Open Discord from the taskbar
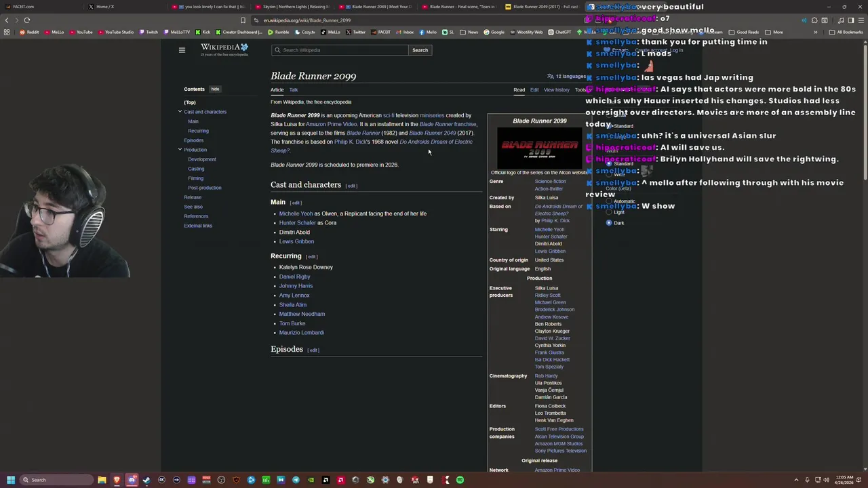Image resolution: width=868 pixels, height=488 pixels. [x=132, y=480]
